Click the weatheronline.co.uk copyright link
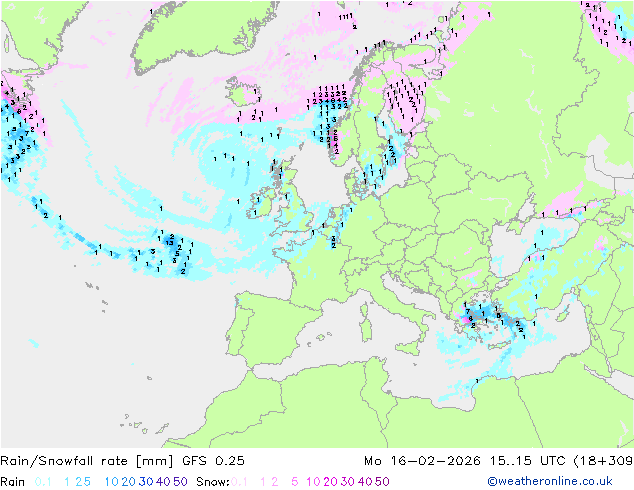 pyautogui.click(x=550, y=481)
